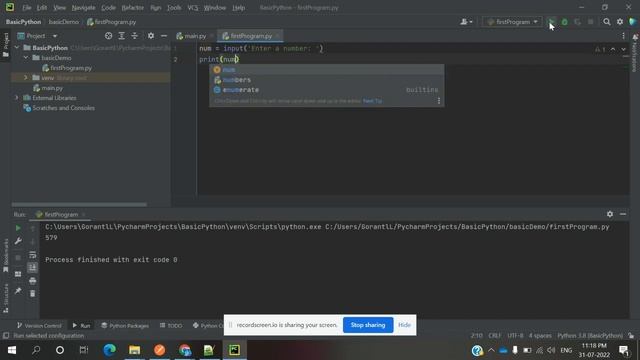Image resolution: width=640 pixels, height=360 pixels.
Task: Click Expand All in Project panel
Action: click(x=122, y=36)
